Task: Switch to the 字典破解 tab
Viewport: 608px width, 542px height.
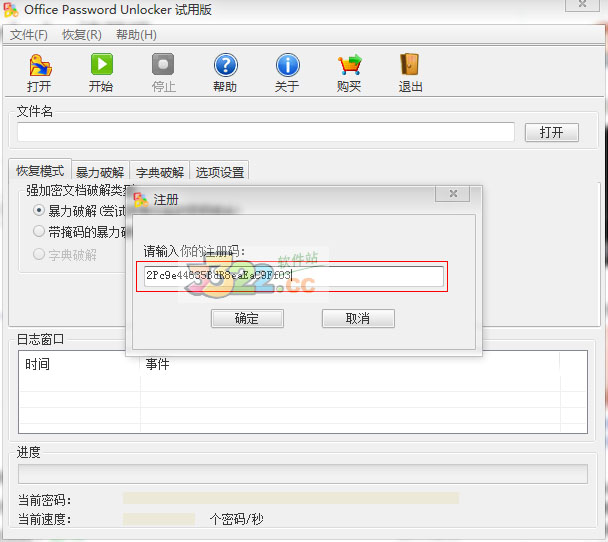Action: point(160,172)
